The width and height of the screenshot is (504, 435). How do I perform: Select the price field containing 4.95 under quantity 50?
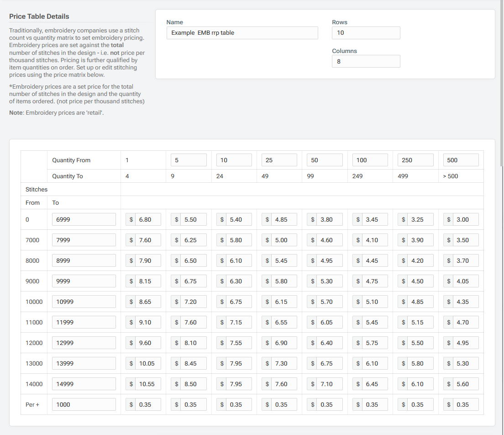[328, 260]
